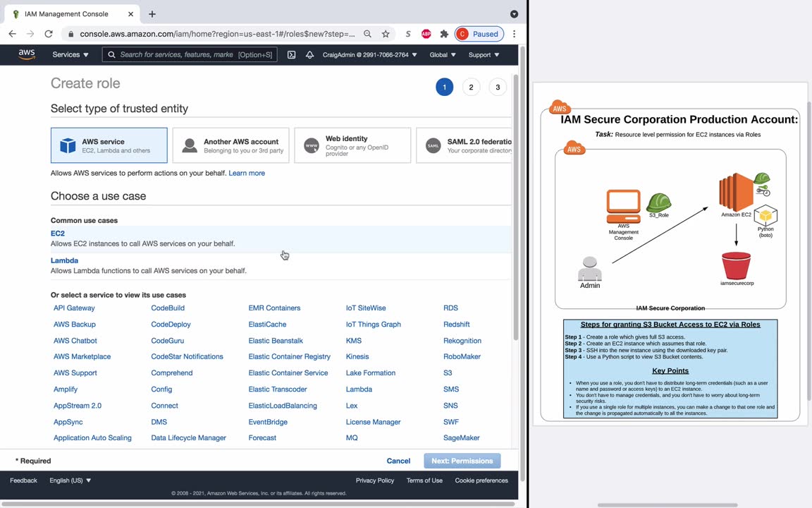Click the browser back arrow

13,34
